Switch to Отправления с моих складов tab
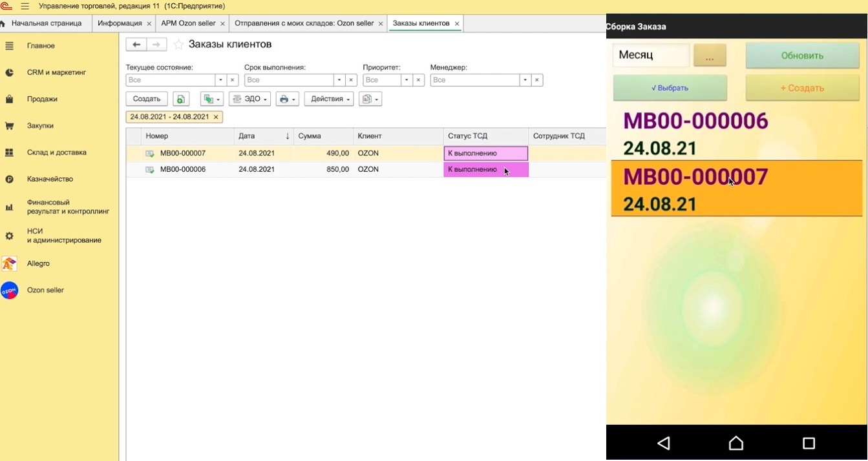Viewport: 868px width, 461px height. [304, 23]
